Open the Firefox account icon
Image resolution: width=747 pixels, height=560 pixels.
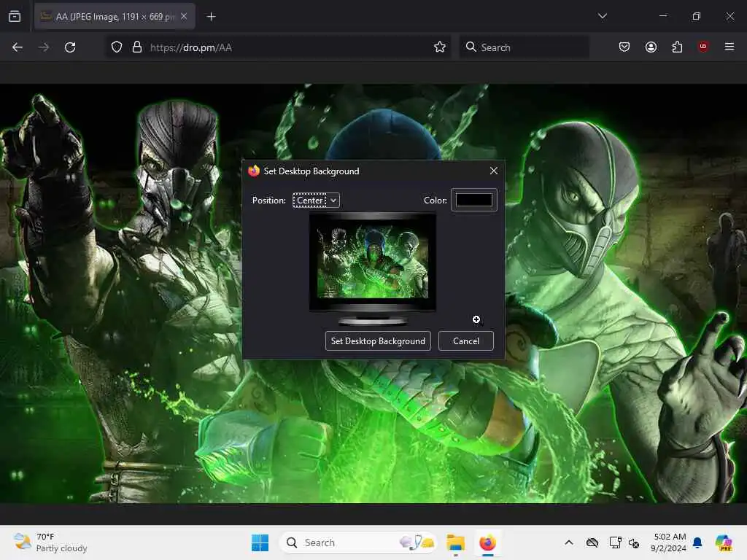(x=651, y=47)
